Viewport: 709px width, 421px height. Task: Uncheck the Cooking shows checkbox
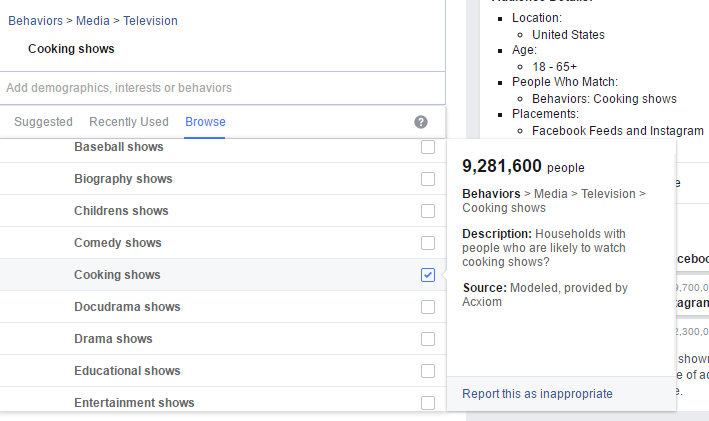pos(428,275)
